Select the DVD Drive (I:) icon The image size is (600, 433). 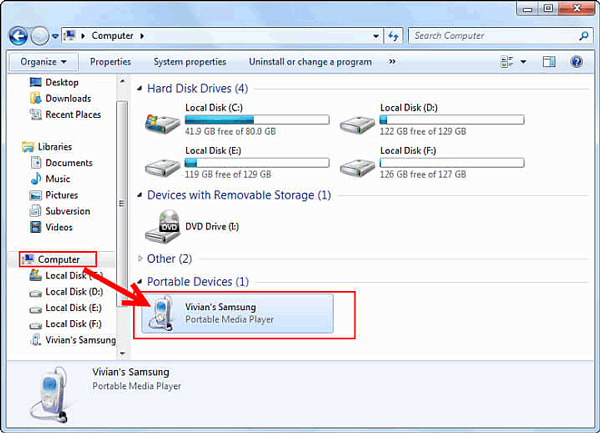click(x=162, y=226)
